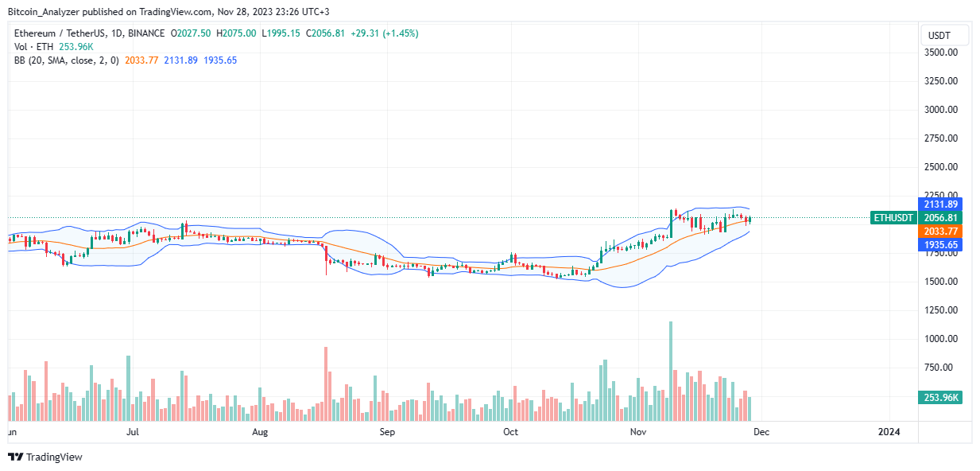Click the 1935.65 lower band axis label
Image resolution: width=980 pixels, height=471 pixels.
940,244
